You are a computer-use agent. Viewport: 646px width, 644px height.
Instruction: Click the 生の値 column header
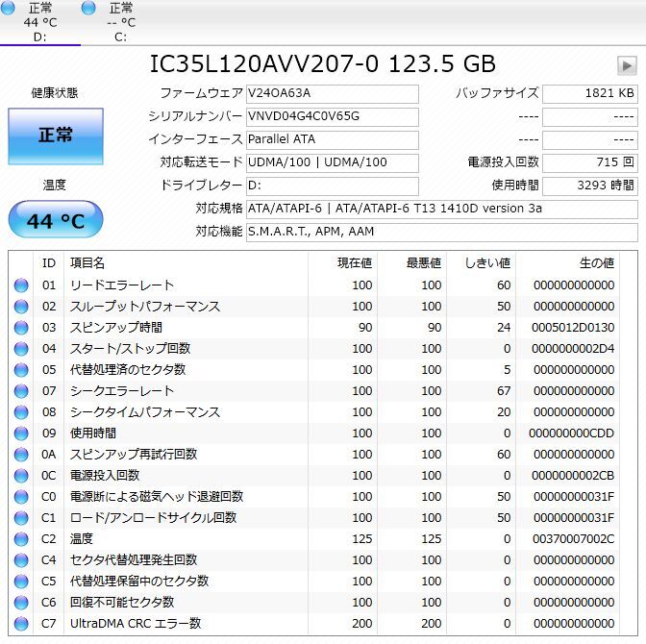coord(567,262)
